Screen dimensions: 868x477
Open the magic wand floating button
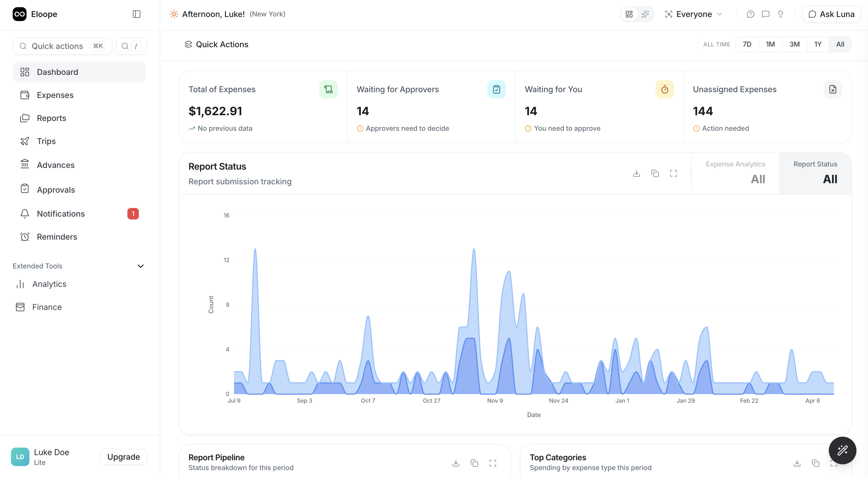[x=842, y=450]
